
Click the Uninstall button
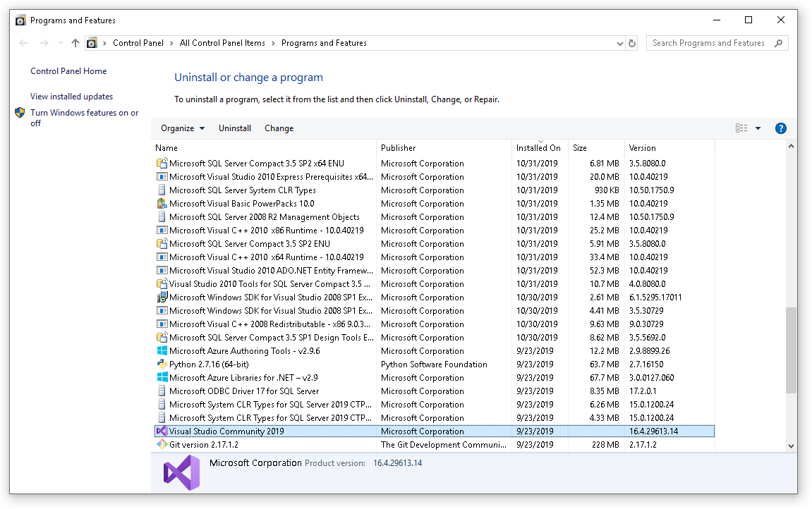[x=235, y=128]
